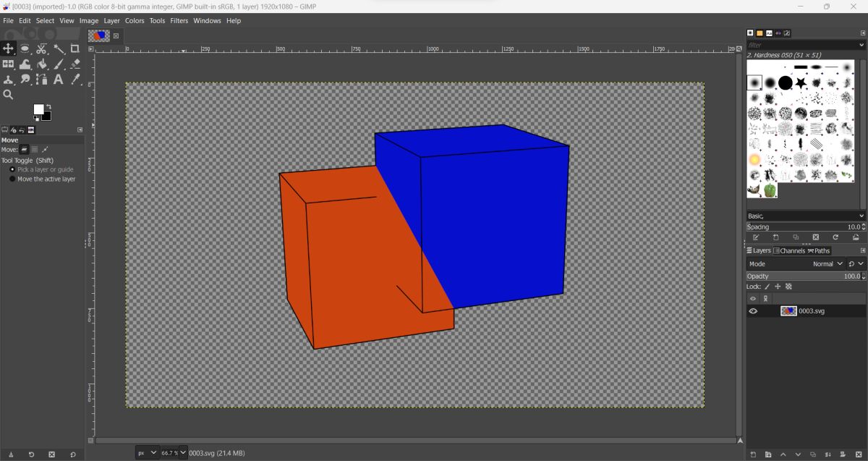This screenshot has width=868, height=461.
Task: Open the blend mode group switch dropdown
Action: pos(856,264)
